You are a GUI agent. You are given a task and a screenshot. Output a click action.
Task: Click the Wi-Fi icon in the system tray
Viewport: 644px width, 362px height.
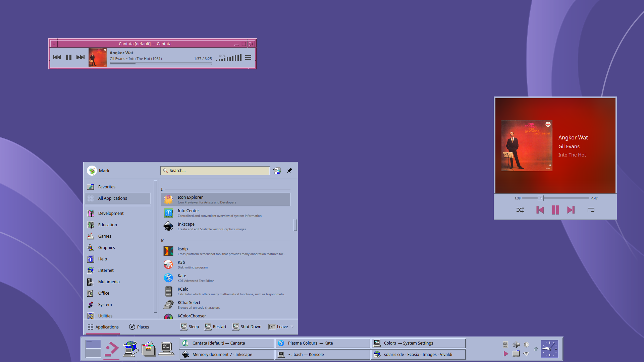tap(526, 353)
